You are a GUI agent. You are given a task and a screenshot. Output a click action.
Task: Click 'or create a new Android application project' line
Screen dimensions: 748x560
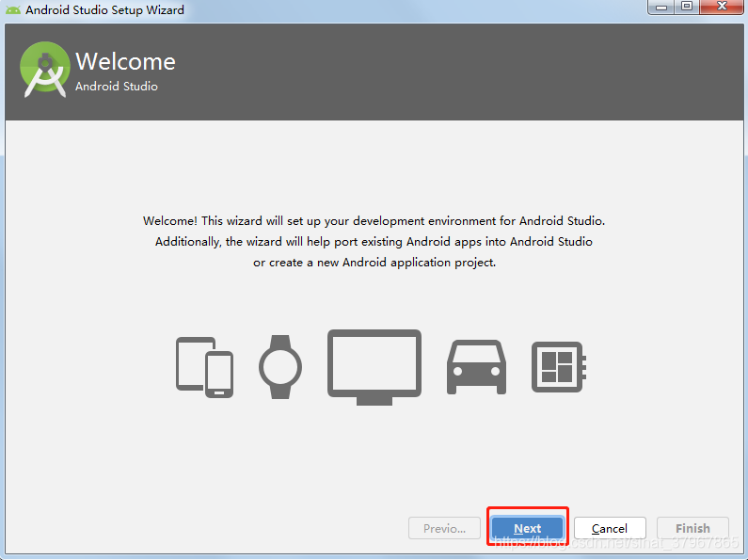(x=374, y=263)
